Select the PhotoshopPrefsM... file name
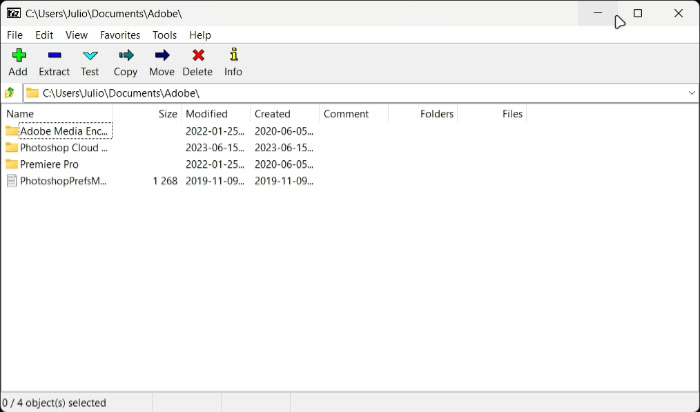 pos(63,181)
